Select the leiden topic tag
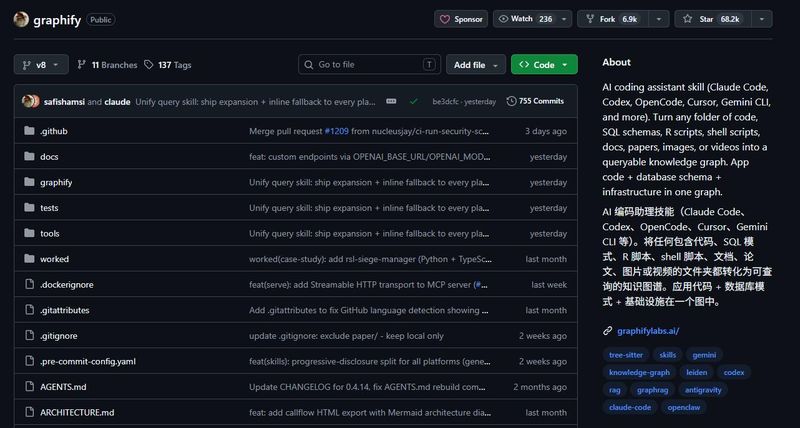Viewport: 800px width, 428px height. click(696, 372)
